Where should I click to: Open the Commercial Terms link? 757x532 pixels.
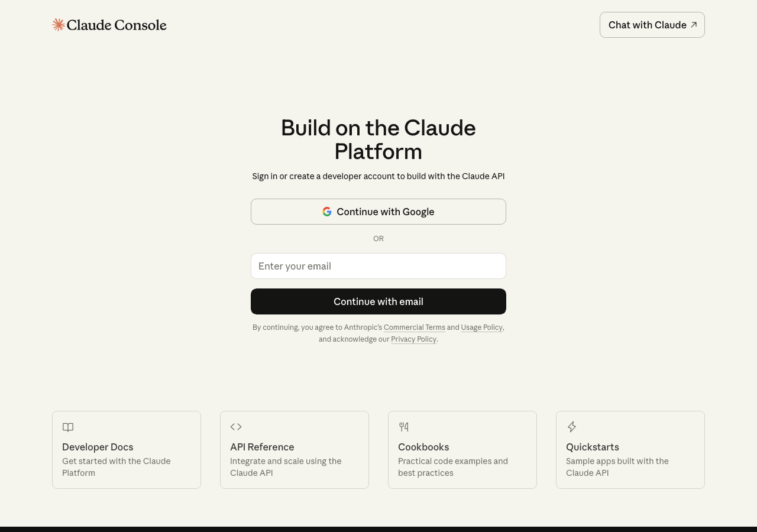pyautogui.click(x=414, y=327)
